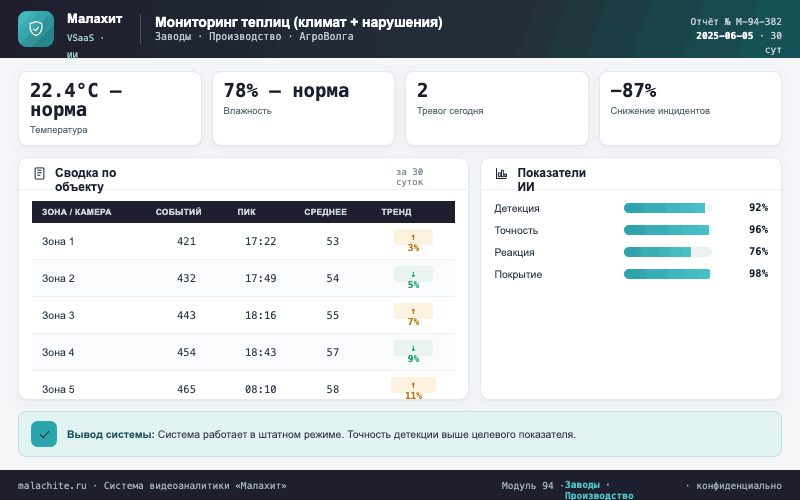This screenshot has height=500, width=800.
Task: Select the ЗОНА / КАМЕРА column header
Action: tap(77, 212)
